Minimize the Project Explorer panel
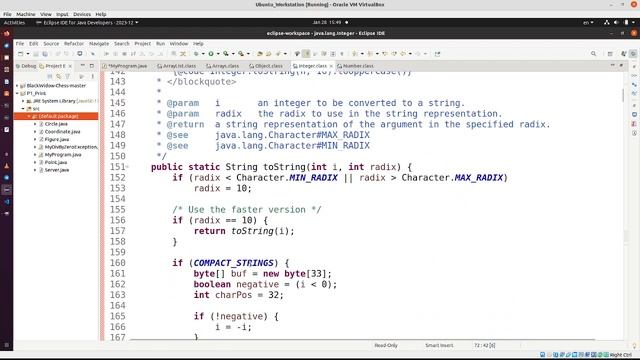Viewport: 640px width, 360px height. click(x=83, y=65)
